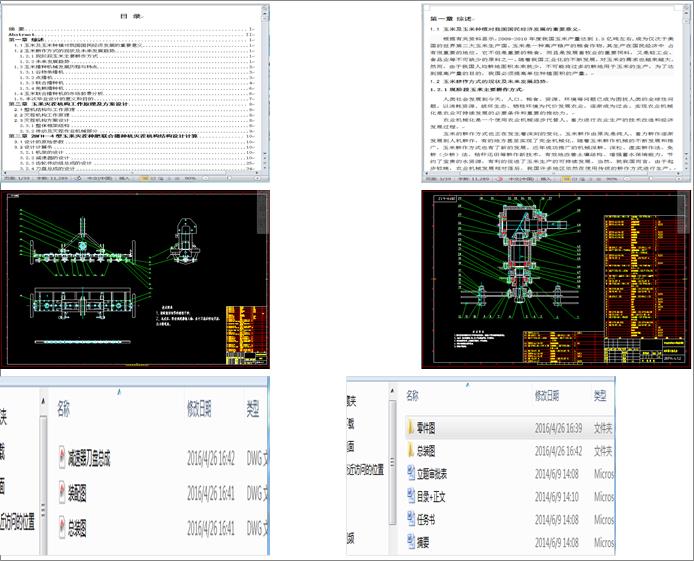The height and width of the screenshot is (561, 694).
Task: Click the seeder assembly CAD drawing thumbnail
Action: click(x=135, y=279)
